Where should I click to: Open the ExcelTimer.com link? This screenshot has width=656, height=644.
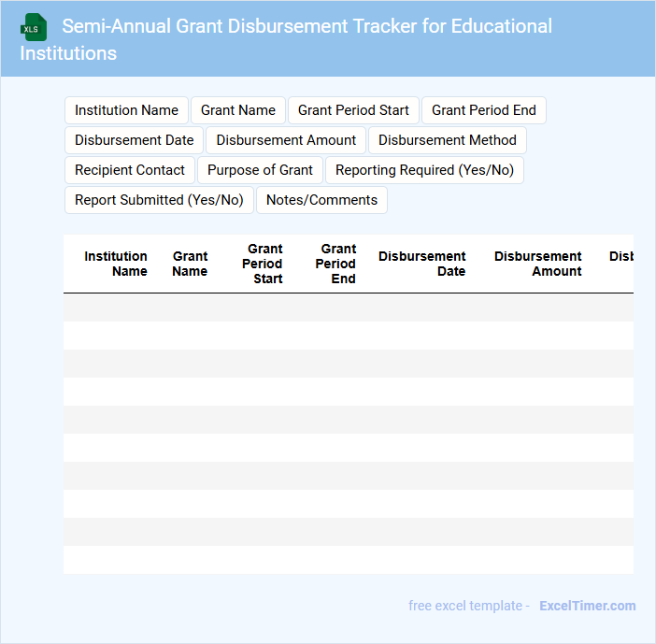click(x=587, y=606)
